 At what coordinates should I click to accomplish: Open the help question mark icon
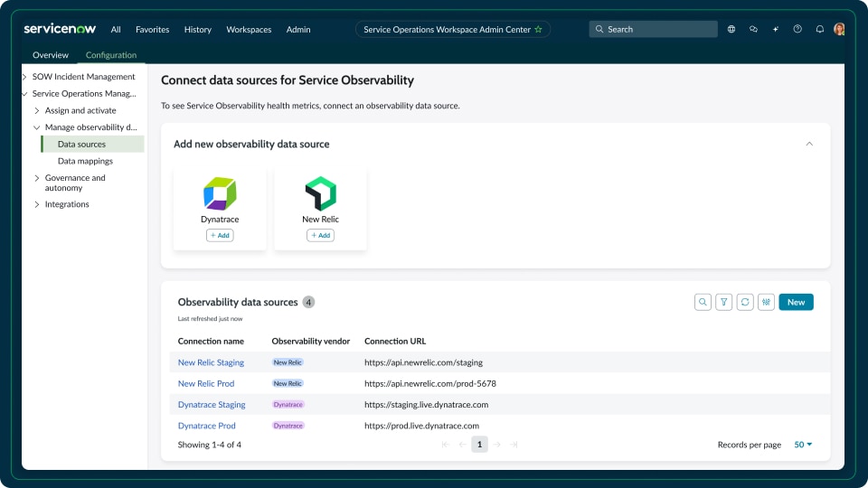coord(797,29)
